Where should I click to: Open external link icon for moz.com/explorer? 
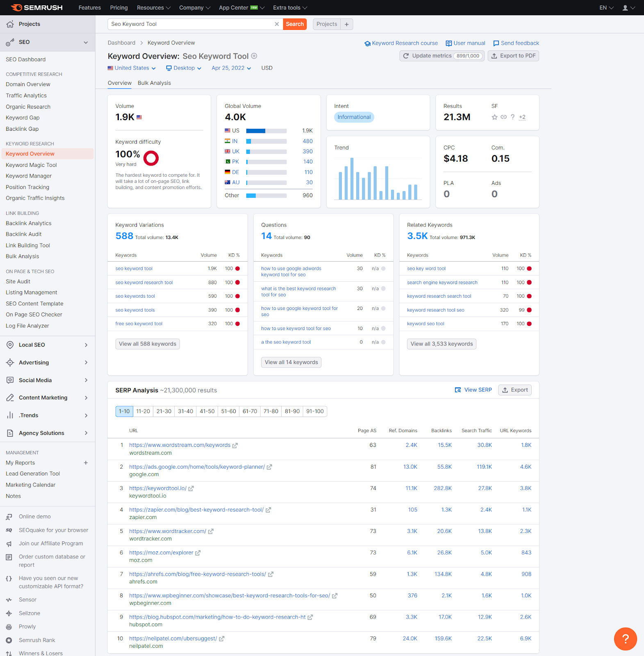(198, 553)
